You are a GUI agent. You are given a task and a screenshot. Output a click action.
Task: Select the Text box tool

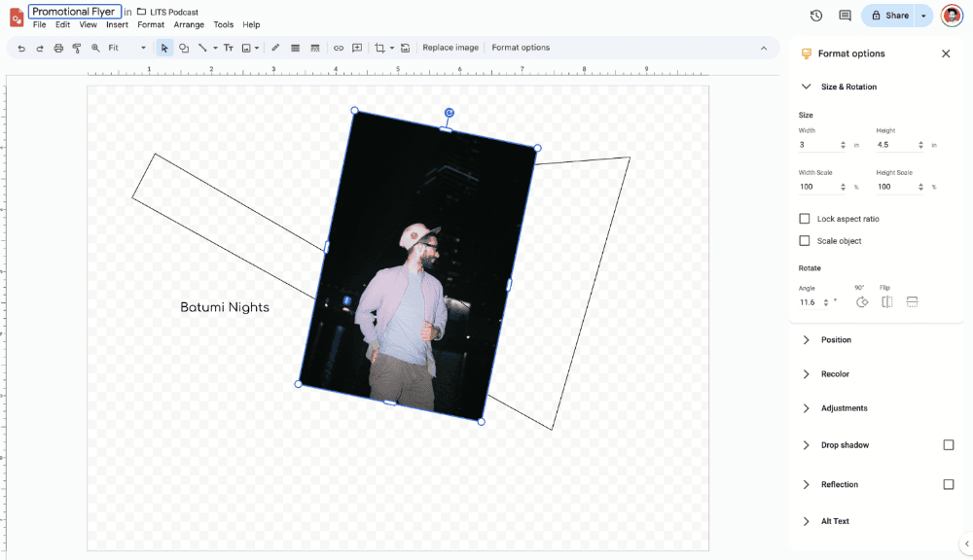(229, 48)
